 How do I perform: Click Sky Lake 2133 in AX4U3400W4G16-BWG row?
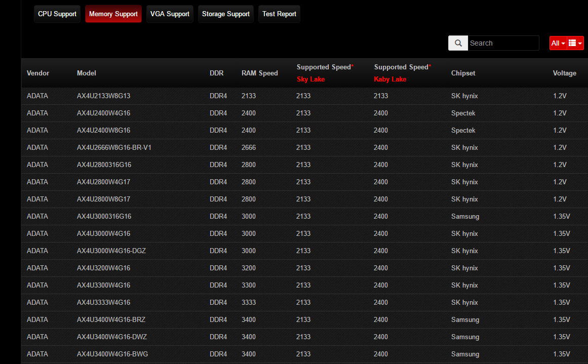click(303, 354)
